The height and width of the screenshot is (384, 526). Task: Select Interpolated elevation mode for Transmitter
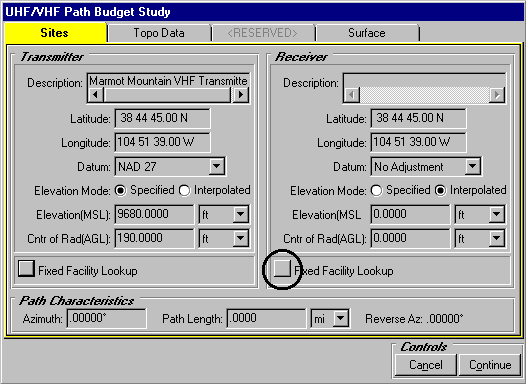[x=185, y=191]
